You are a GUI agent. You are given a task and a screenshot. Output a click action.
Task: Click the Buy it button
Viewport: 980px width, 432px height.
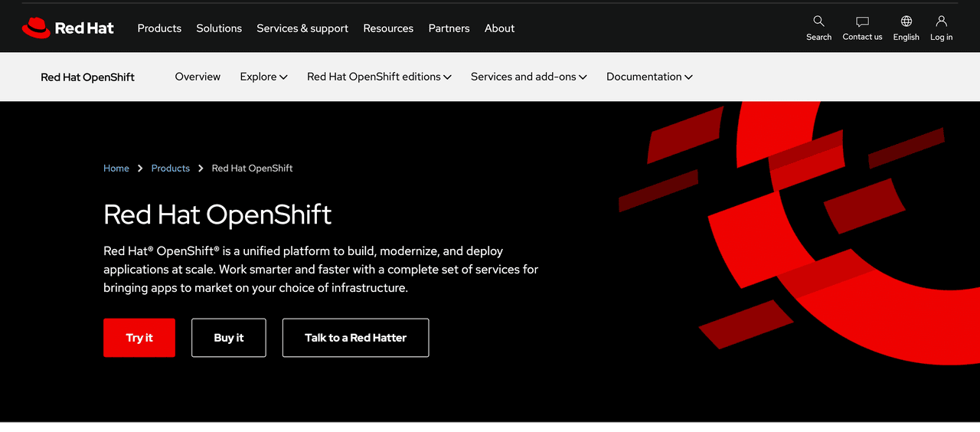pyautogui.click(x=229, y=338)
